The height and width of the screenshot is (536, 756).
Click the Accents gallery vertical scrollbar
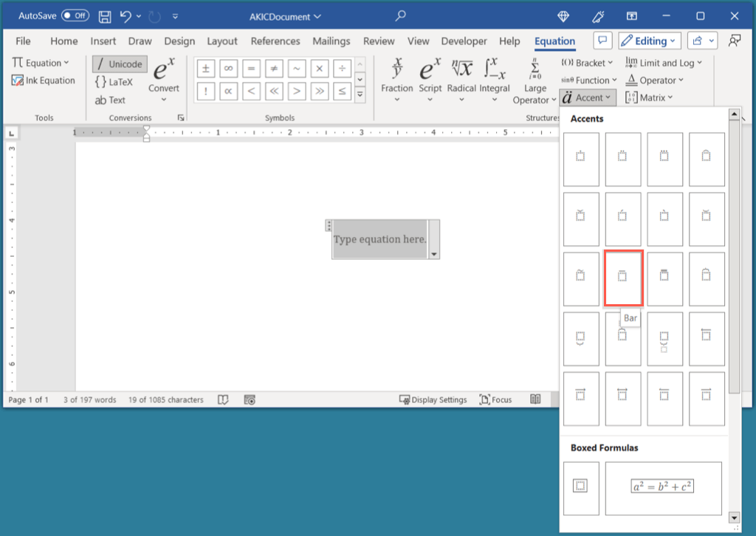click(x=734, y=251)
